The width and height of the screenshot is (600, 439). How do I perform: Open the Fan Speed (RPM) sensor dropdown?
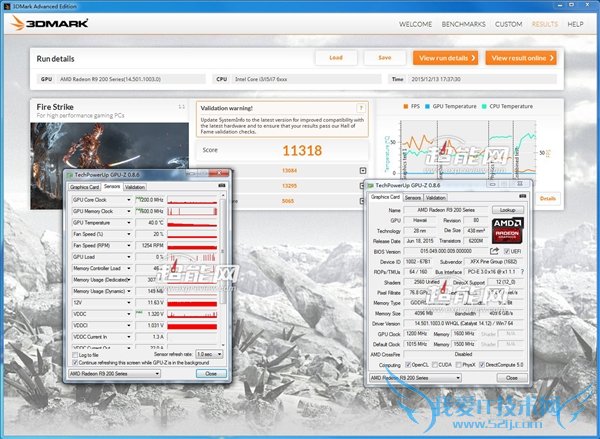click(x=129, y=245)
